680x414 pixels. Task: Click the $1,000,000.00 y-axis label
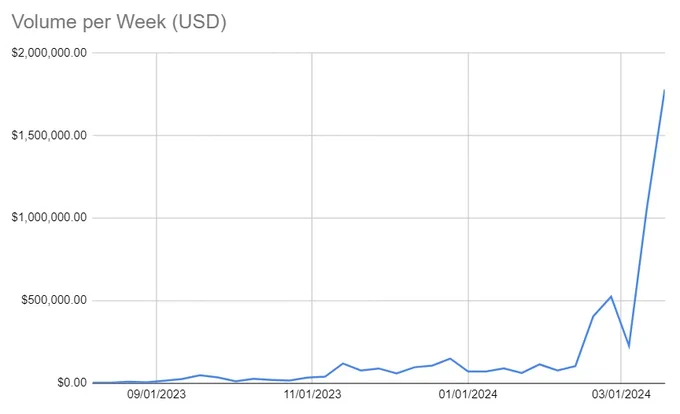pos(49,218)
